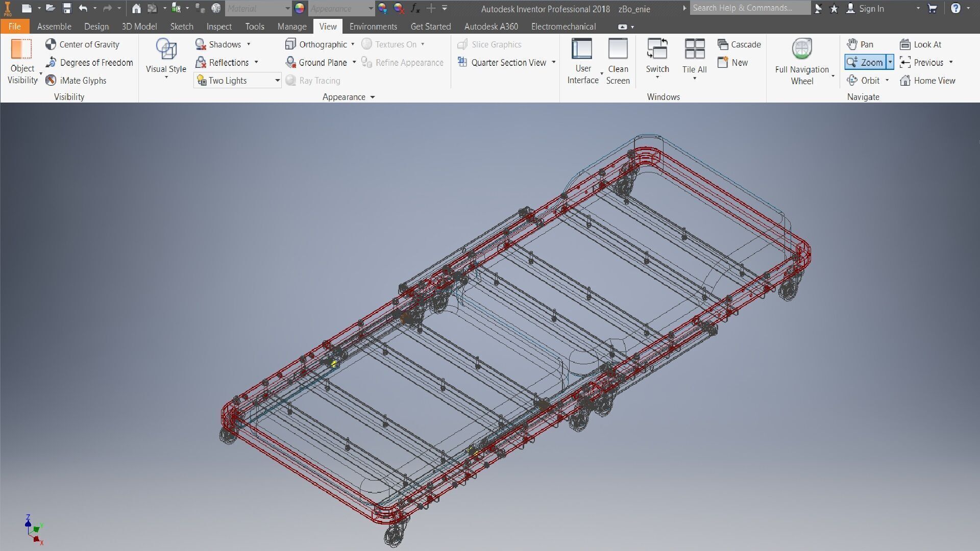This screenshot has width=980, height=551.
Task: Go to Home View
Action: point(927,80)
